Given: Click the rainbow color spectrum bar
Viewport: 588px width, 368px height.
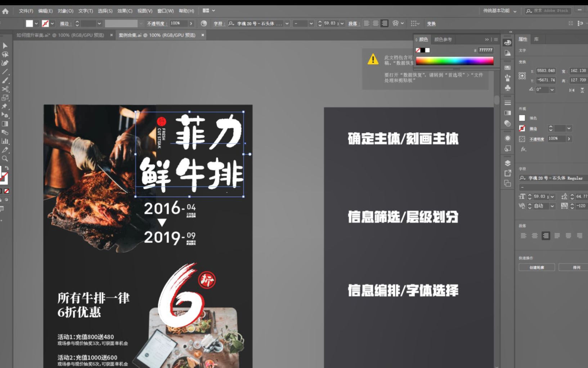Looking at the screenshot, I should coord(455,61).
